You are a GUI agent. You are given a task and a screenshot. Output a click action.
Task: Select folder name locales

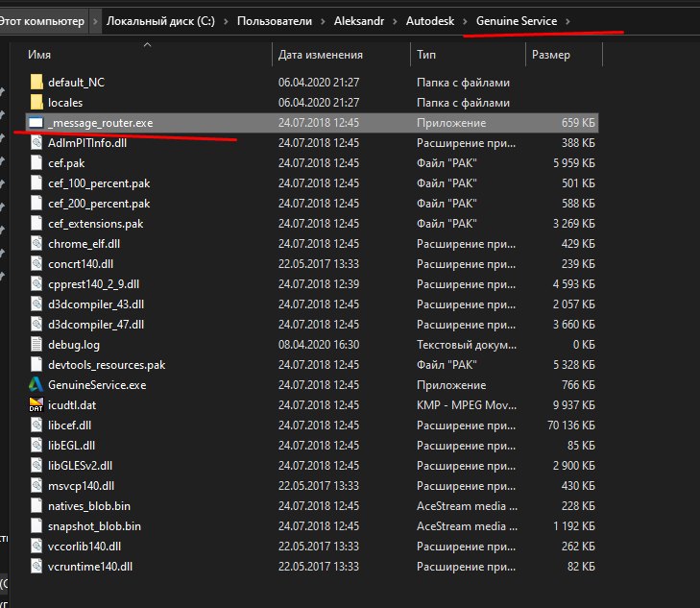[65, 102]
